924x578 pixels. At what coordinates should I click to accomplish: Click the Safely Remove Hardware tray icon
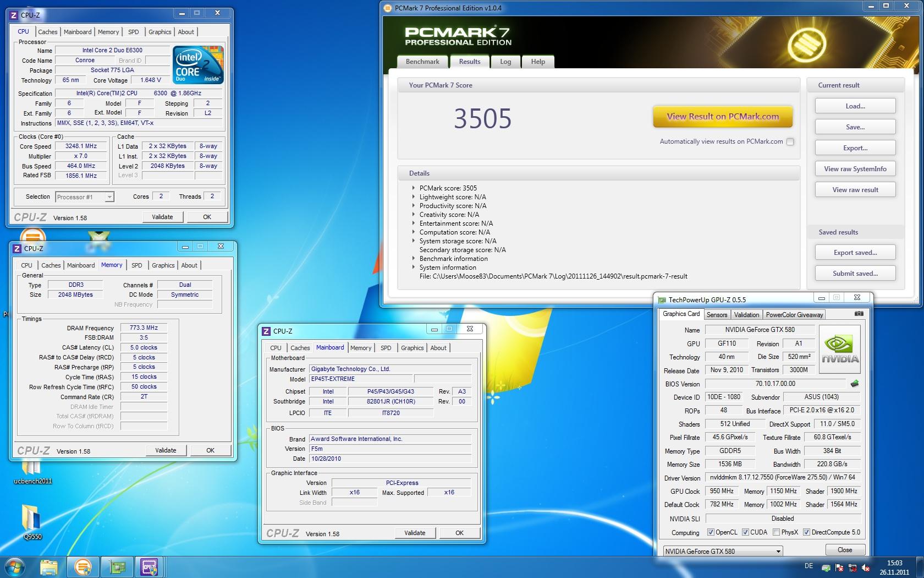[826, 568]
